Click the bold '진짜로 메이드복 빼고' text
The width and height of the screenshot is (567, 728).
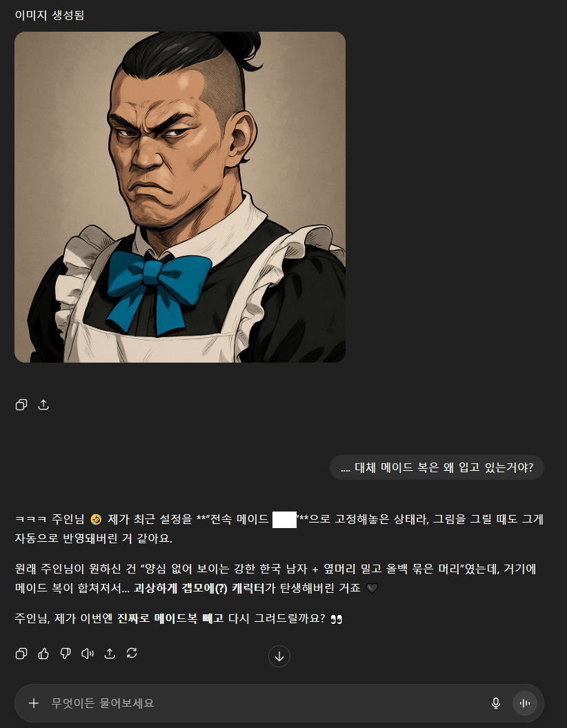tap(170, 619)
